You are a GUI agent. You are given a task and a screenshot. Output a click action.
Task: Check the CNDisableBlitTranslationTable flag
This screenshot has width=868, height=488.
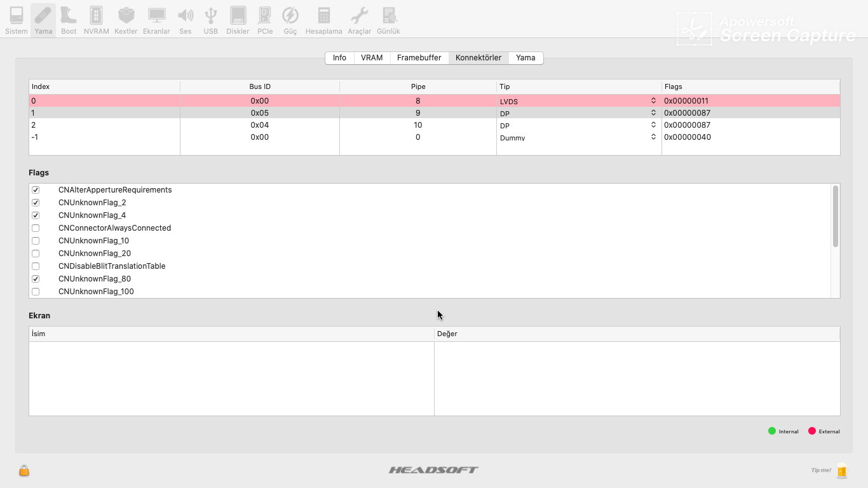(35, 266)
